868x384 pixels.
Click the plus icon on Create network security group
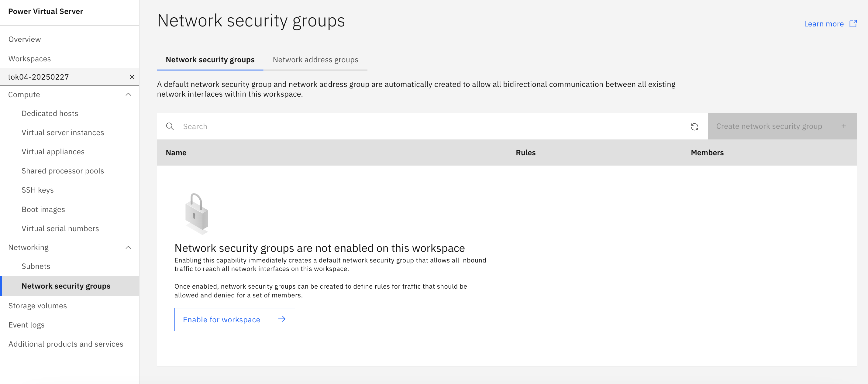843,126
